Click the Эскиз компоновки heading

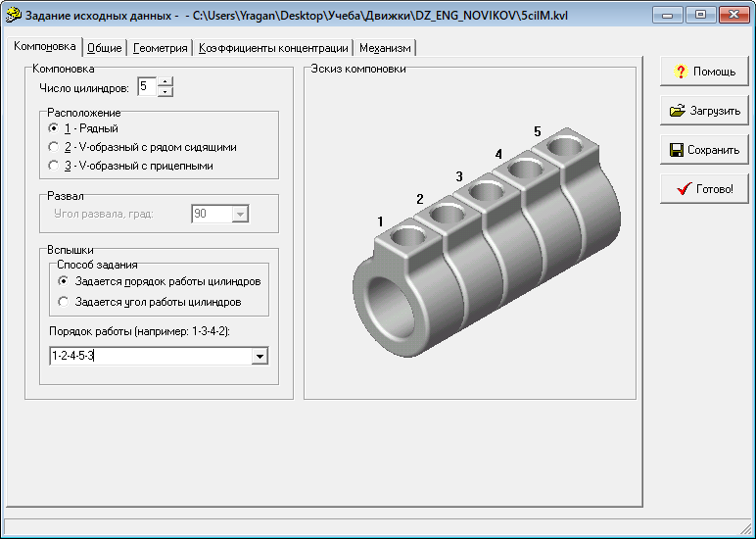pos(358,69)
